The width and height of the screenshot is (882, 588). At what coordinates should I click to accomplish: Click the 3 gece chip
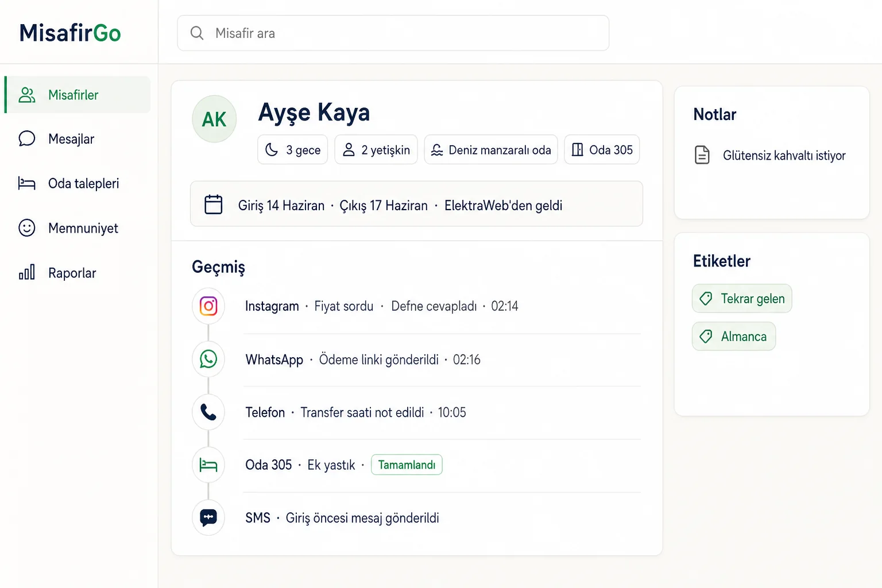pos(293,150)
